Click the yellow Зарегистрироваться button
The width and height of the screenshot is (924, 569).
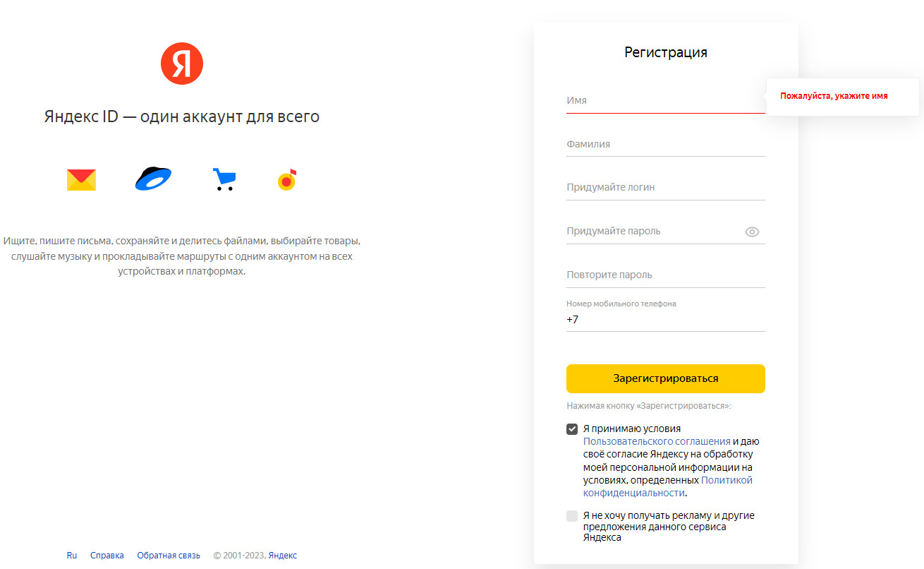665,378
